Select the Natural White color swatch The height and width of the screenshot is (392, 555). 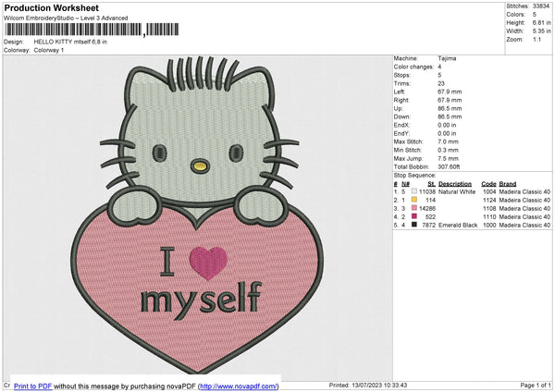pos(413,191)
